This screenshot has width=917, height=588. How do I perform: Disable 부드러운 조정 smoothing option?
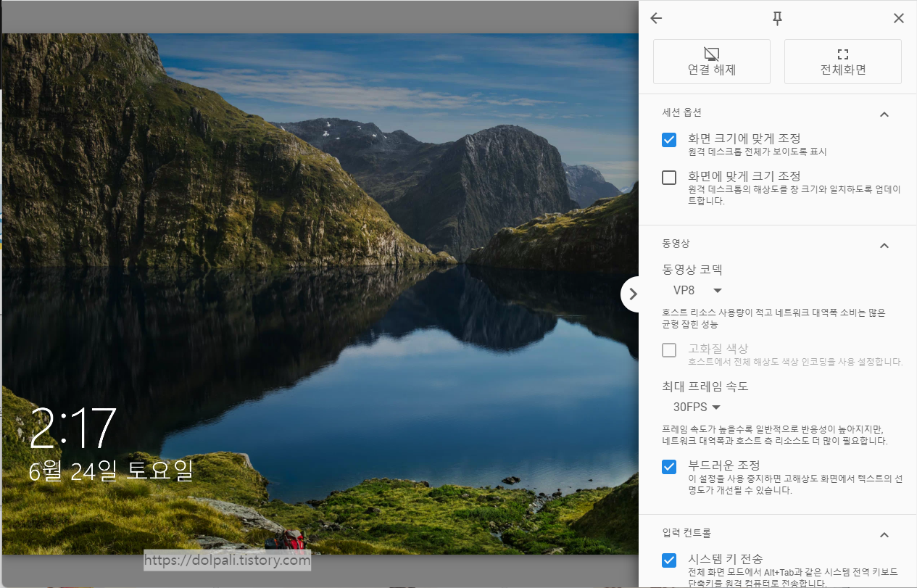(x=668, y=467)
